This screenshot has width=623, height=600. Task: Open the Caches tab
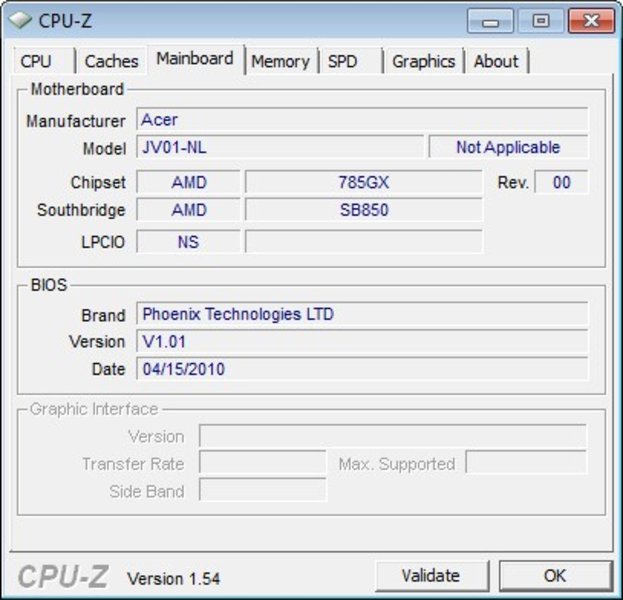point(112,61)
